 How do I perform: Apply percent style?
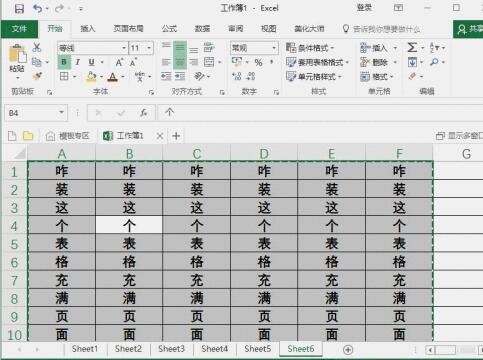pyautogui.click(x=258, y=62)
